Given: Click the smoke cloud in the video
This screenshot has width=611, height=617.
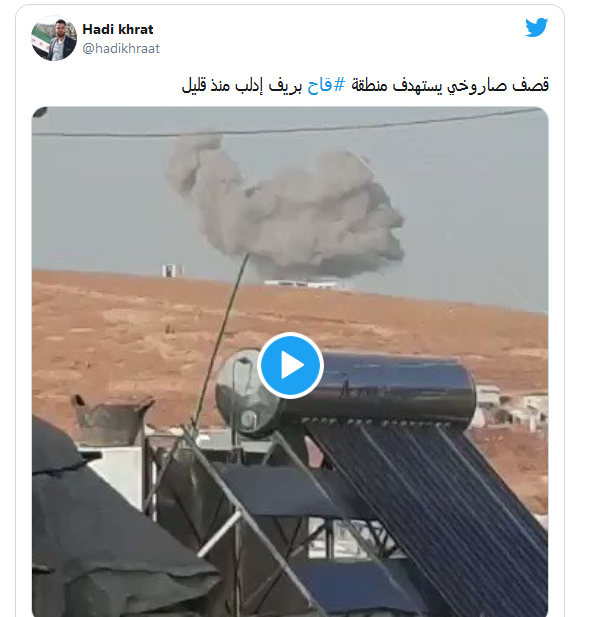Looking at the screenshot, I should coord(287,207).
